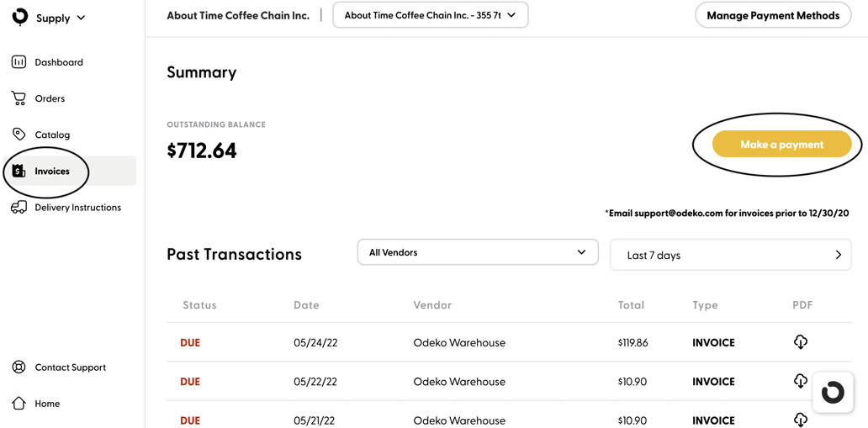Click Make a payment button
Image resolution: width=868 pixels, height=428 pixels.
coord(781,145)
